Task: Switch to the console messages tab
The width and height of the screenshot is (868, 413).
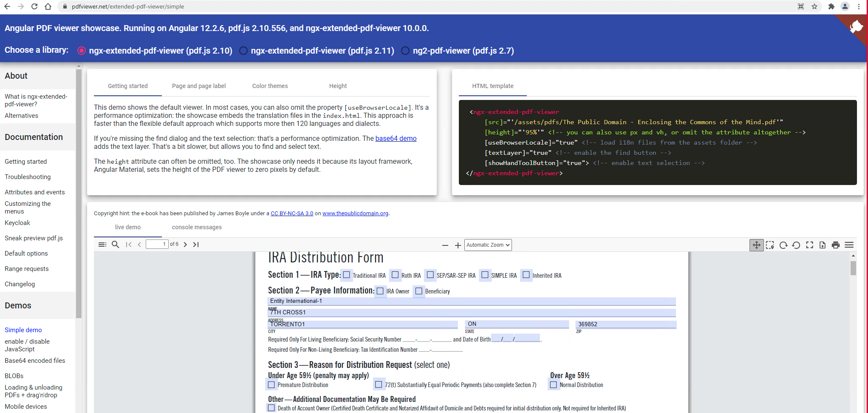Action: [197, 227]
